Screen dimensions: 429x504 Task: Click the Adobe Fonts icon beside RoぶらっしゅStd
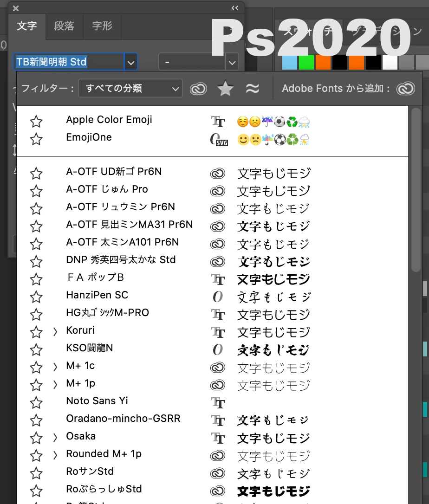[x=218, y=491]
